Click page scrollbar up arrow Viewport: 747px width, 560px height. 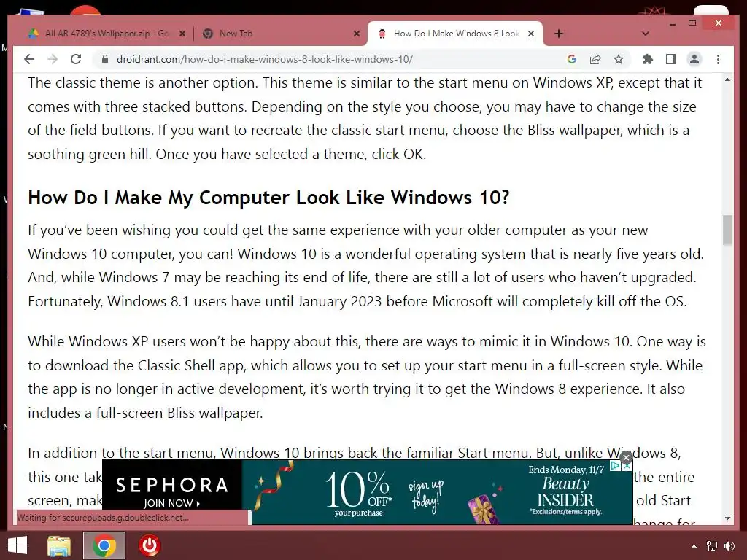coord(727,79)
